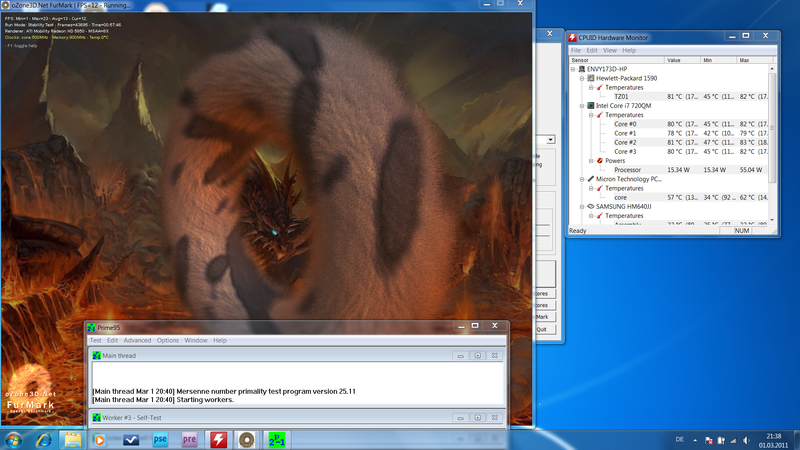The height and width of the screenshot is (450, 800).
Task: Click the blue checkmark taskbar icon
Action: click(131, 440)
